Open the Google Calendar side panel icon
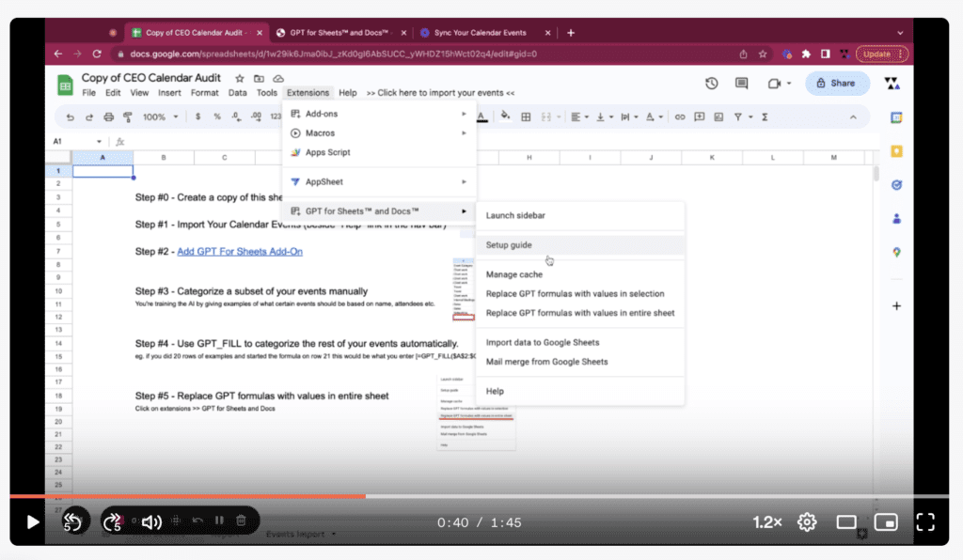 [896, 117]
